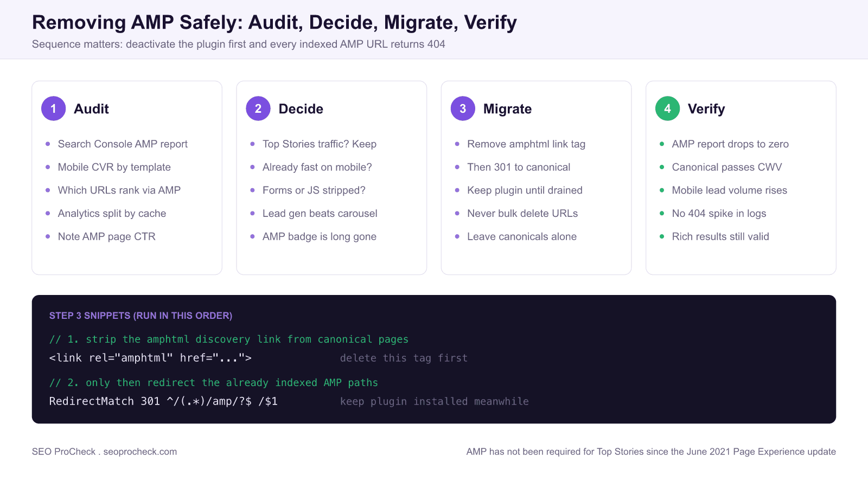Open the seoprocheck.com footer link

tap(140, 452)
